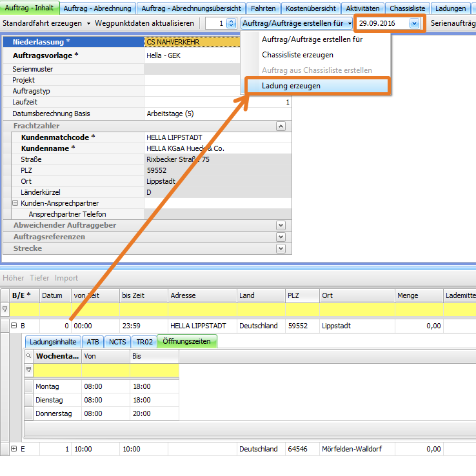Viewport: 476px width, 476px height.
Task: Click the magnifier icon beside Wochentag header
Action: [x=28, y=355]
